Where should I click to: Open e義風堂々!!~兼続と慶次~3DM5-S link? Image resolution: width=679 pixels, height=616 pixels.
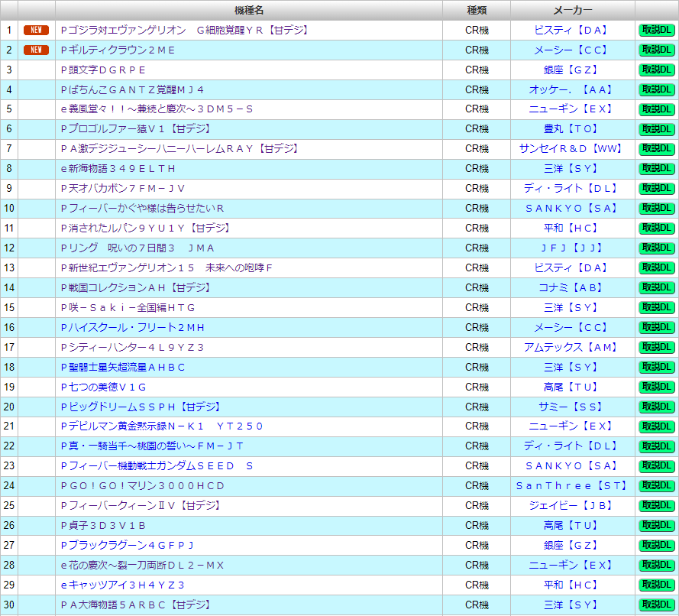(x=157, y=109)
